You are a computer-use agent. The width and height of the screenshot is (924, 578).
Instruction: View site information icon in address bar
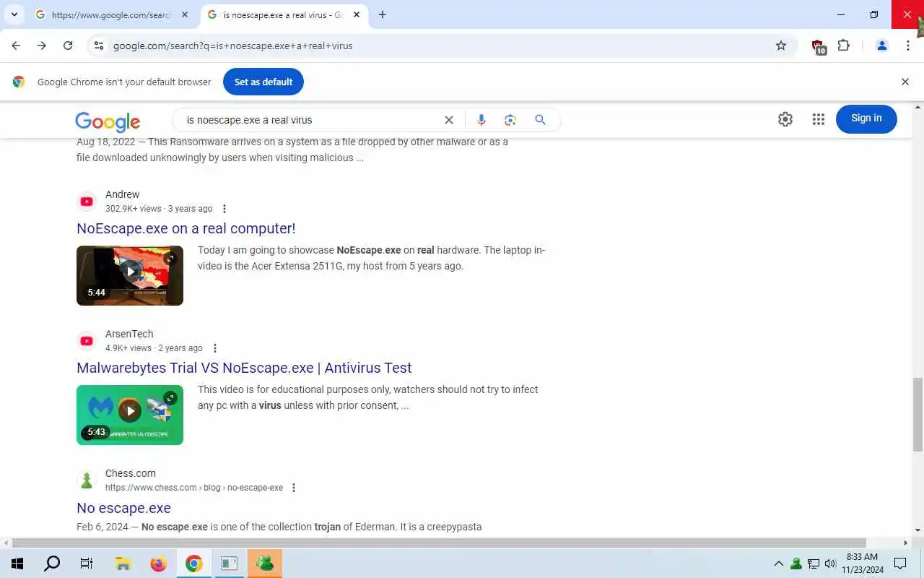point(99,46)
